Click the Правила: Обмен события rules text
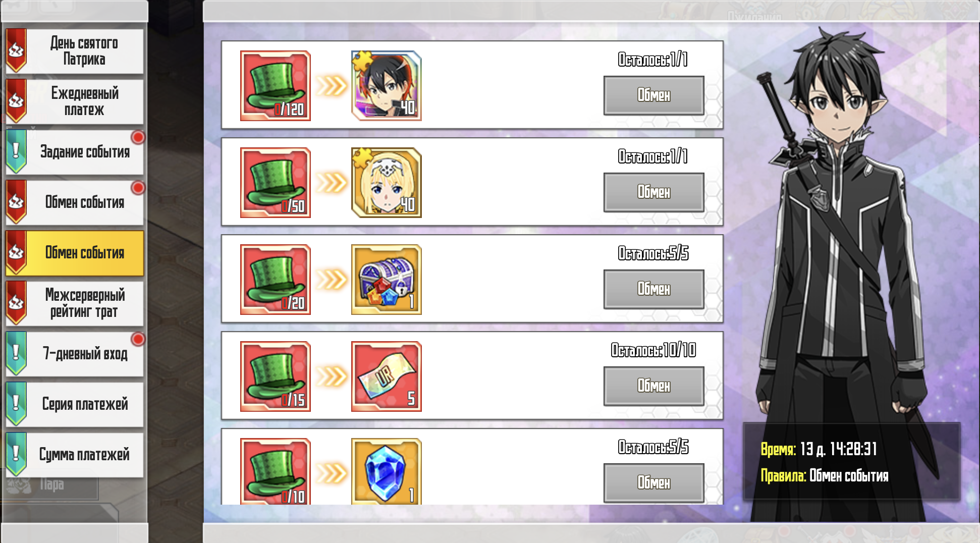Image resolution: width=980 pixels, height=543 pixels. [825, 476]
